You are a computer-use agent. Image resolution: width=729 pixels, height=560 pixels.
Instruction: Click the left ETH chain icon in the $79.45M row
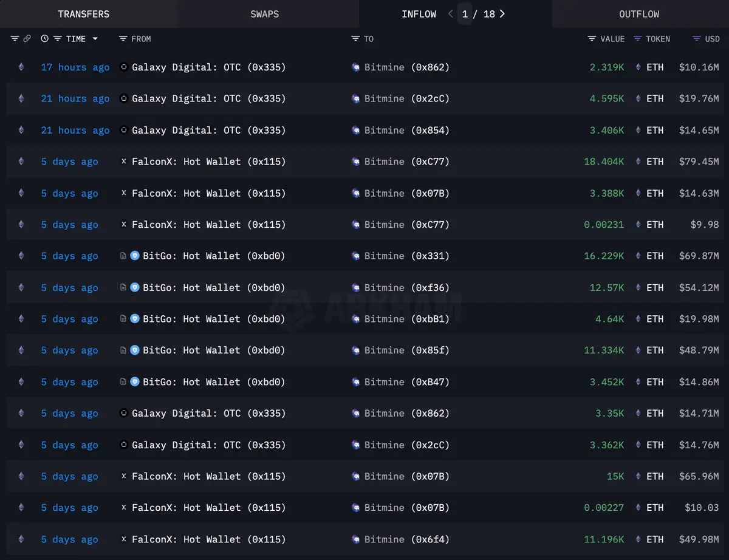point(21,161)
